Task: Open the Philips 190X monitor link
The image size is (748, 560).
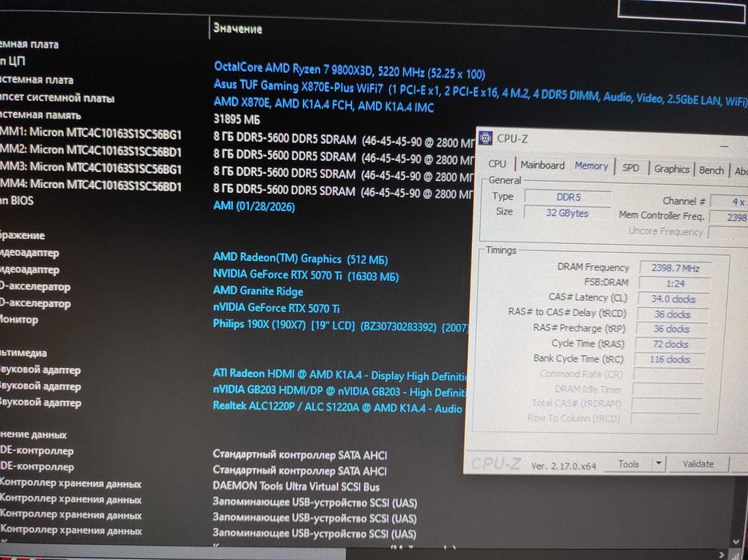Action: [340, 326]
